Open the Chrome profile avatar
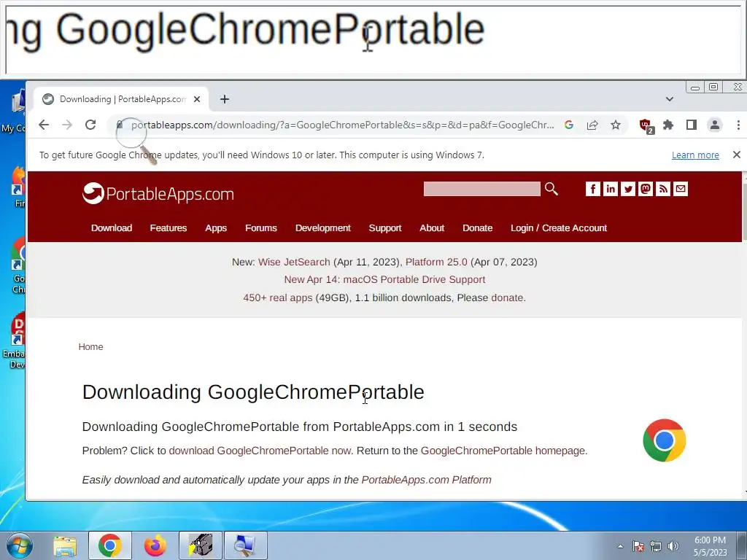 [x=715, y=125]
